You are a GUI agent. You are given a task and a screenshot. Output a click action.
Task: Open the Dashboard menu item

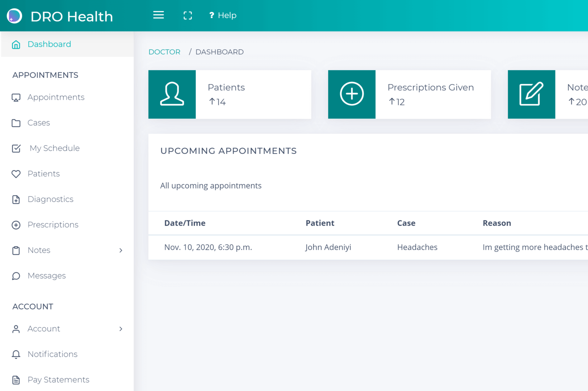coord(49,44)
